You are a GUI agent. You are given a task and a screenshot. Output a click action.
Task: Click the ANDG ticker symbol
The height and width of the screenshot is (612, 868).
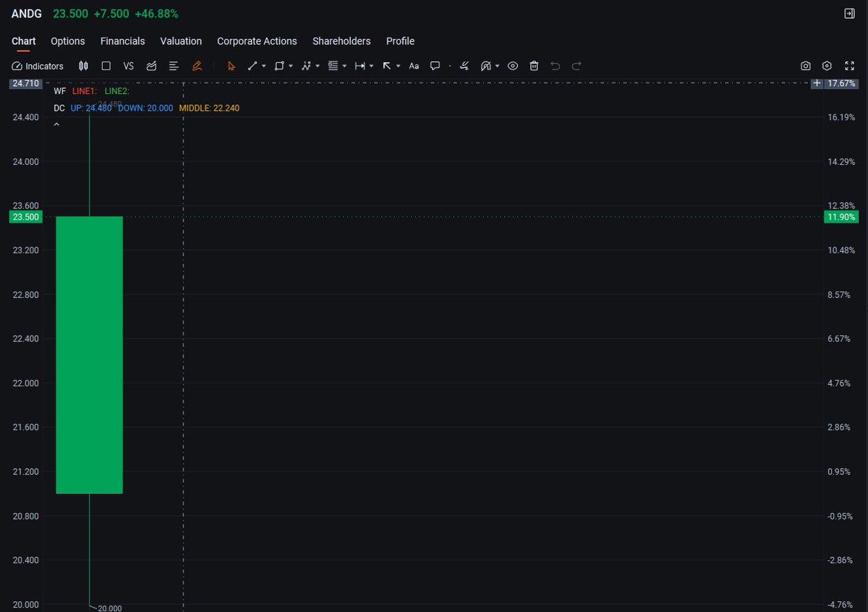pos(27,14)
